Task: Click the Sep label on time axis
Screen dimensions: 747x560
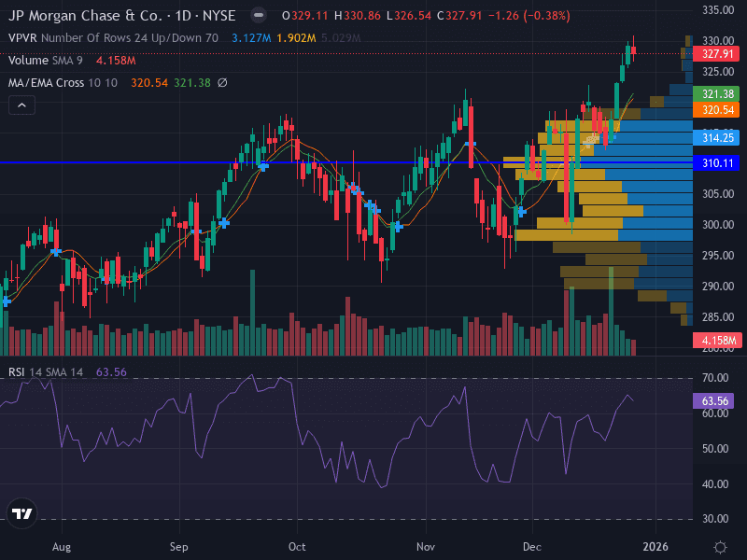Action: click(x=179, y=547)
